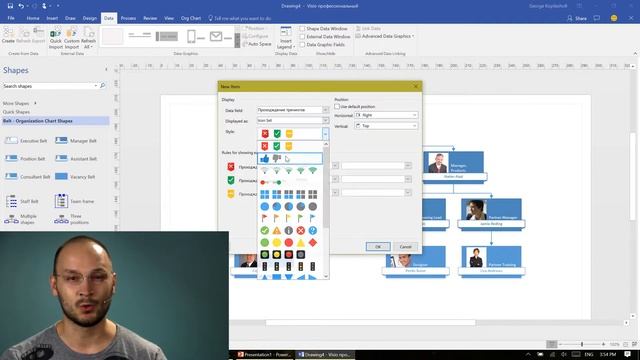
Task: Collapse the Style dropdown arrow
Action: (x=325, y=134)
